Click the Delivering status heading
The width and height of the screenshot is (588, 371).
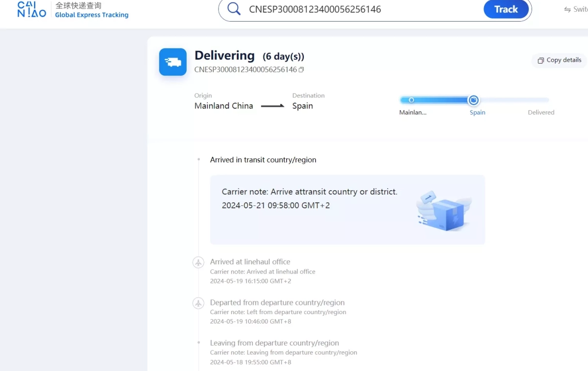point(224,55)
